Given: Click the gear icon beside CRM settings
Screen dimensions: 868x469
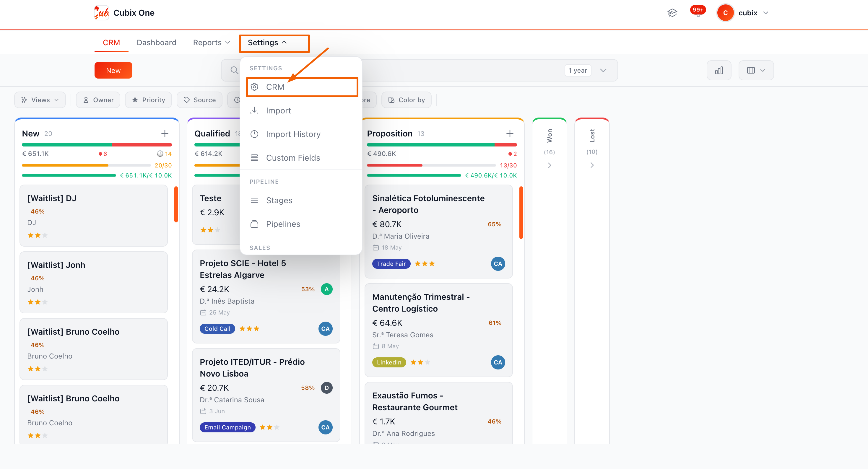Looking at the screenshot, I should pyautogui.click(x=254, y=87).
